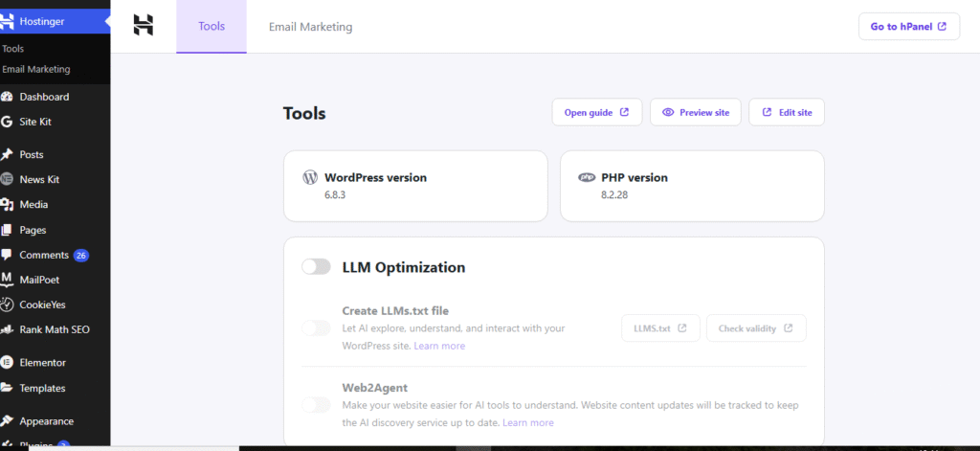
Task: Click the Go to hPanel button
Action: 909,26
